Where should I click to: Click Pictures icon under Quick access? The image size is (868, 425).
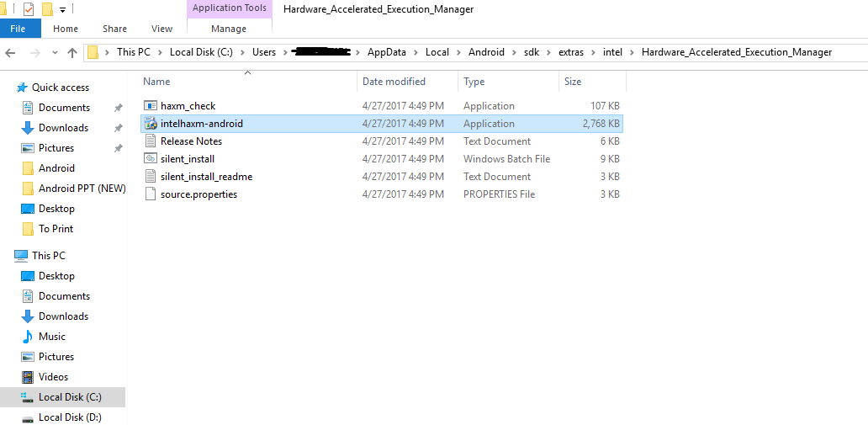28,148
